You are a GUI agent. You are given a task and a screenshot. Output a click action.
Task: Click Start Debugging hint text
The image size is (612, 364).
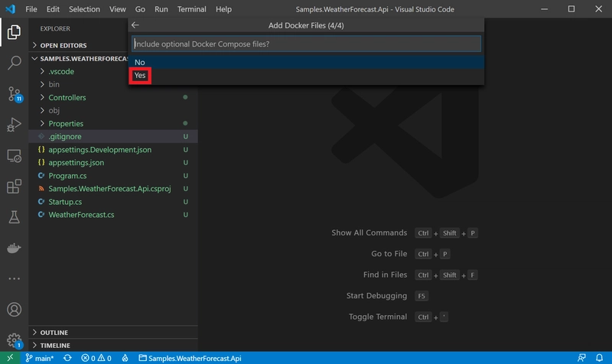click(376, 296)
